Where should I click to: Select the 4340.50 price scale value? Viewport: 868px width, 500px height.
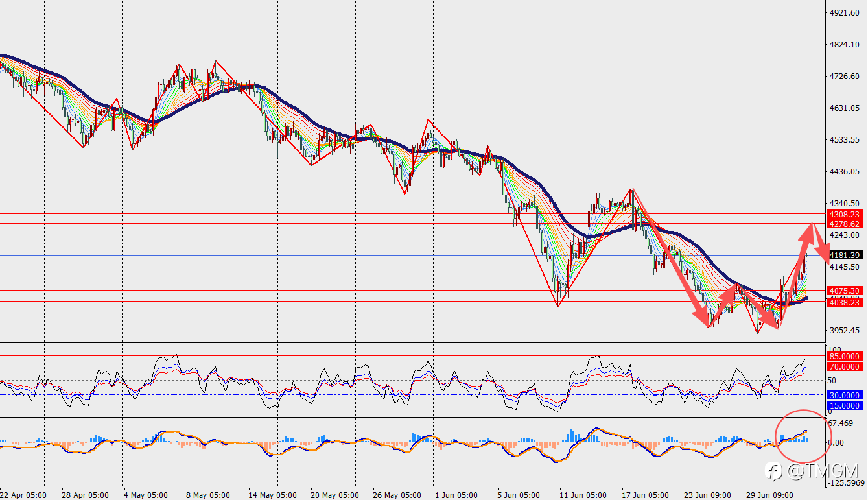pos(845,203)
